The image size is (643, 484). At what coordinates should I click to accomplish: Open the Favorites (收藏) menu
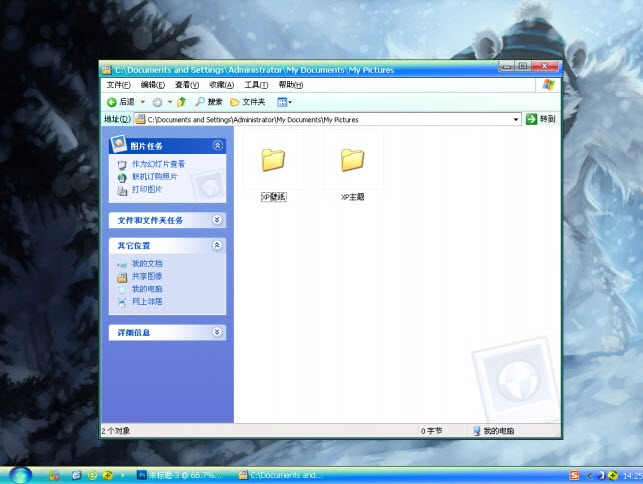tap(221, 85)
